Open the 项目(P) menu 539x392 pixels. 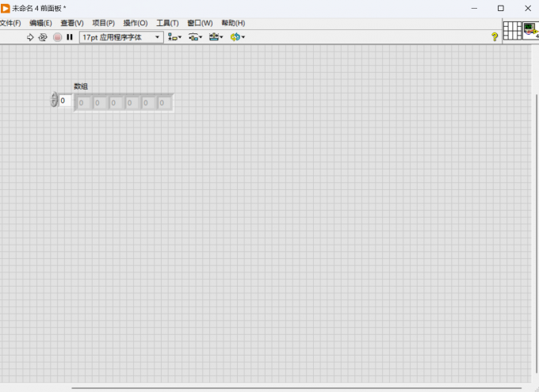pos(104,23)
